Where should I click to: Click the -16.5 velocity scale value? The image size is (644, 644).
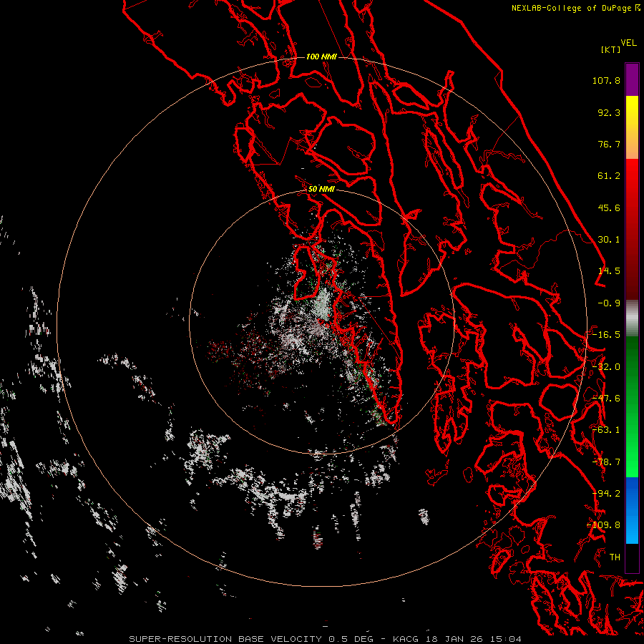pyautogui.click(x=606, y=335)
